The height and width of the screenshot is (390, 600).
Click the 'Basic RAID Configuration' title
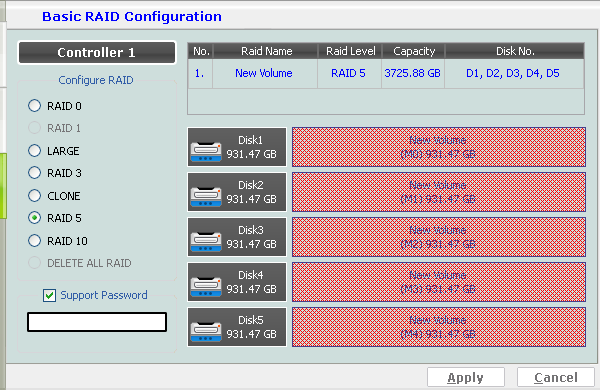[132, 16]
